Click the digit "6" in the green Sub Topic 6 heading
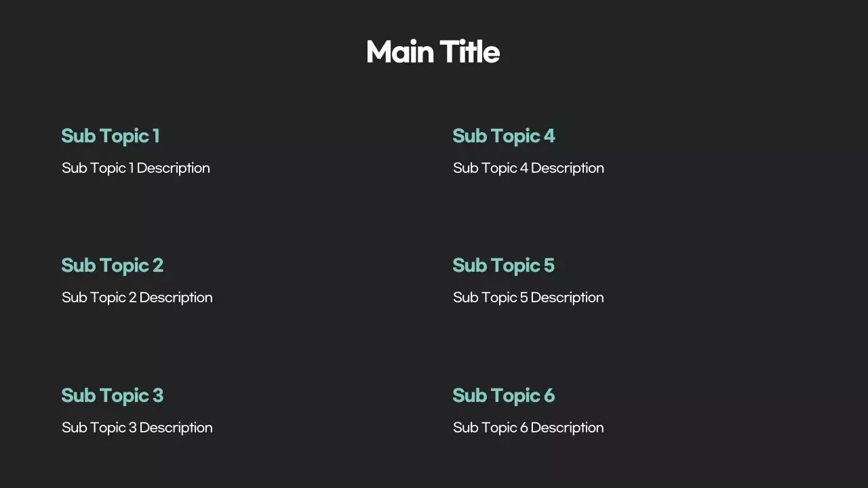Image resolution: width=868 pixels, height=488 pixels. coord(549,396)
